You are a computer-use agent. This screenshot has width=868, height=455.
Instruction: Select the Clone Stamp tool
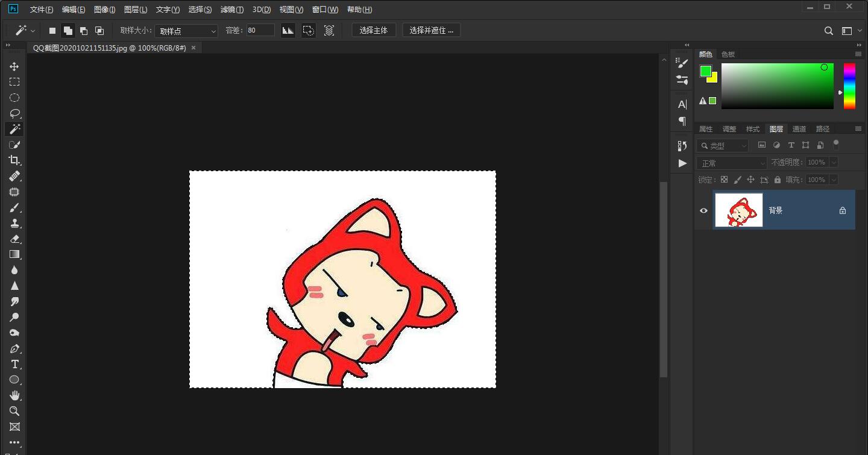coord(14,223)
